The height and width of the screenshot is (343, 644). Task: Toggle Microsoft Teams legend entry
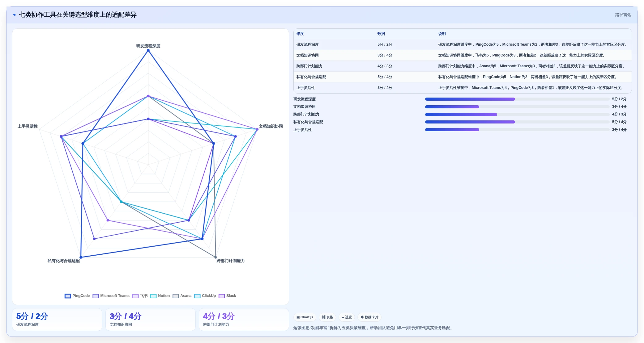(x=111, y=296)
